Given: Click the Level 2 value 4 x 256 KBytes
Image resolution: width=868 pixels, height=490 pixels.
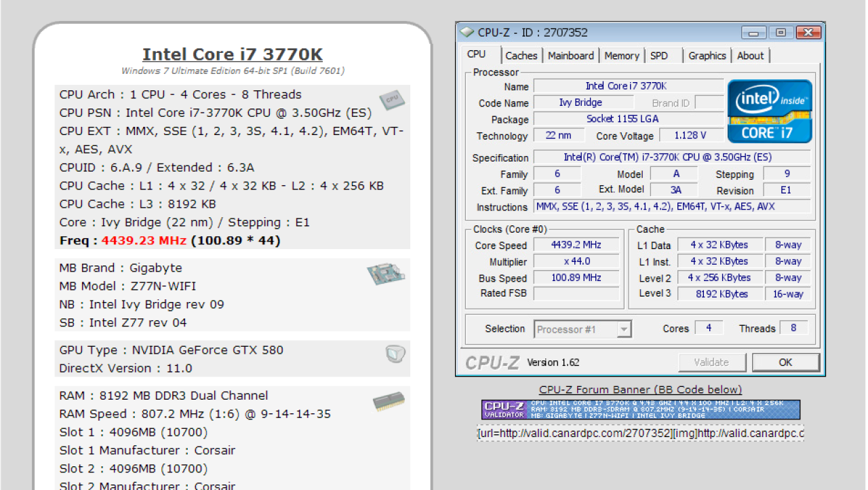Looking at the screenshot, I should pyautogui.click(x=719, y=278).
